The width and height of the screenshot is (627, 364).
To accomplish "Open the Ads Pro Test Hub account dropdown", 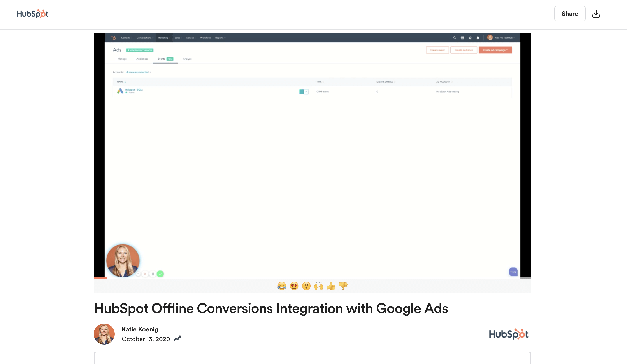I will click(501, 38).
